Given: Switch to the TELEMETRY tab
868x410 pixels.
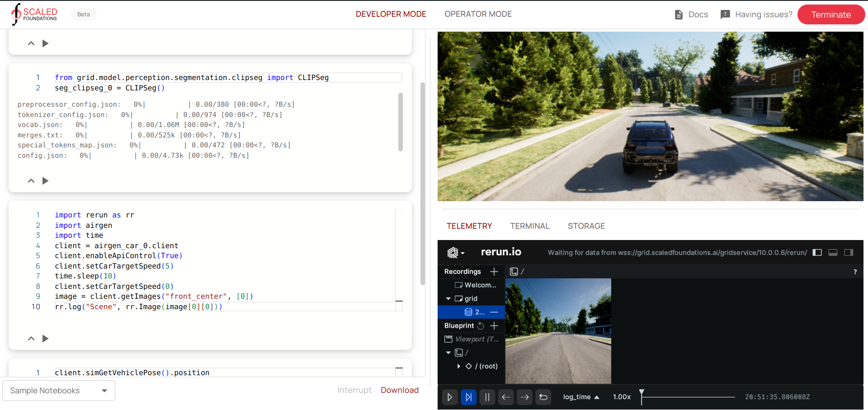Looking at the screenshot, I should pos(469,226).
